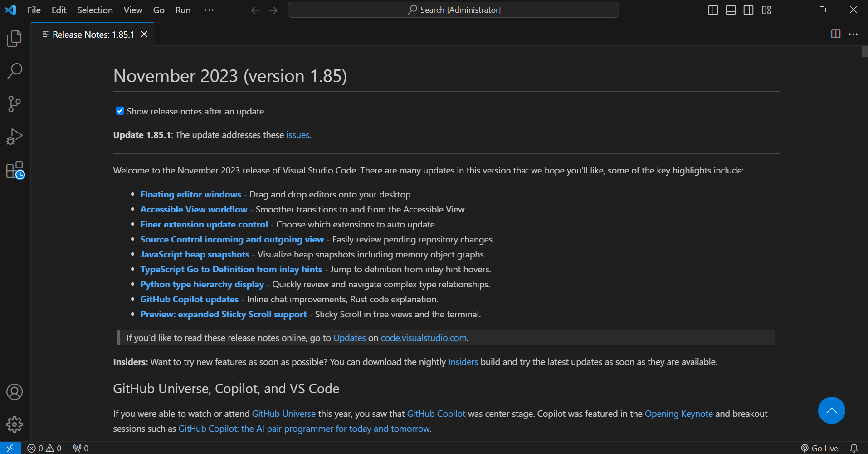Open the Manage gear menu
The image size is (868, 454).
click(x=14, y=424)
